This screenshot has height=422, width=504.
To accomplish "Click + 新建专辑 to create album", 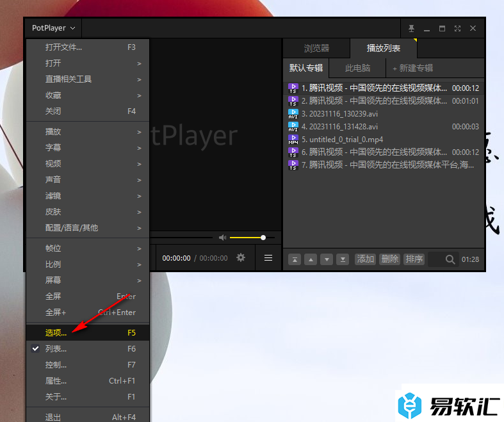I will (x=412, y=68).
